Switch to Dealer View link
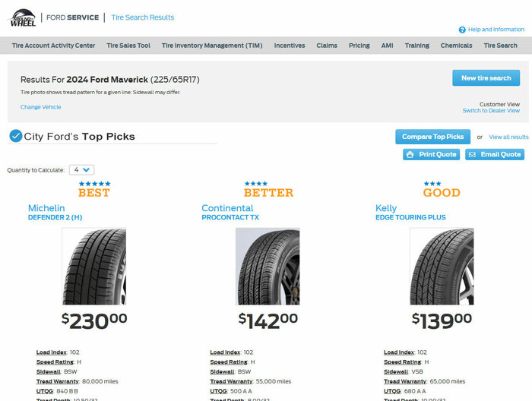 point(491,111)
